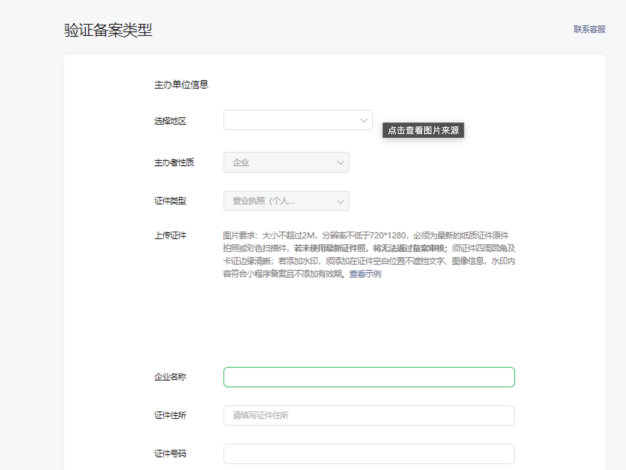Viewport: 626px width, 470px height.
Task: Open the 选择地区 dropdown
Action: 298,120
